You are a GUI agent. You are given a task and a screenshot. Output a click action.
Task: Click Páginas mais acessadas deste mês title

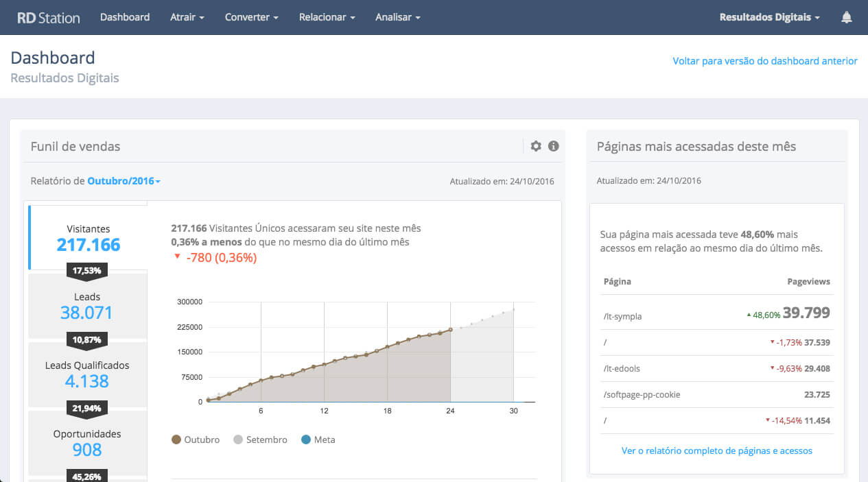point(696,146)
